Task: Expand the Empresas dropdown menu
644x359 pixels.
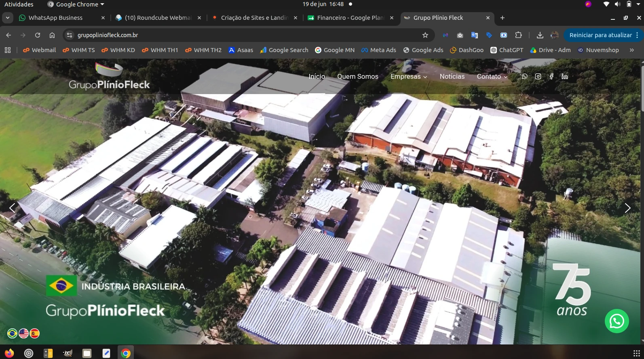Action: 409,76
